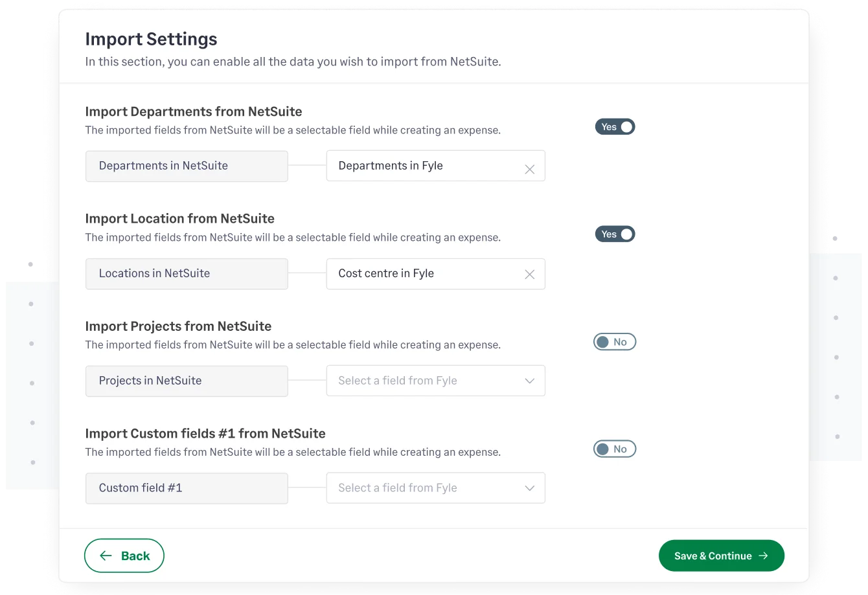The width and height of the screenshot is (868, 595).
Task: Click the Import Projects from NetSuite heading
Action: [x=178, y=326]
